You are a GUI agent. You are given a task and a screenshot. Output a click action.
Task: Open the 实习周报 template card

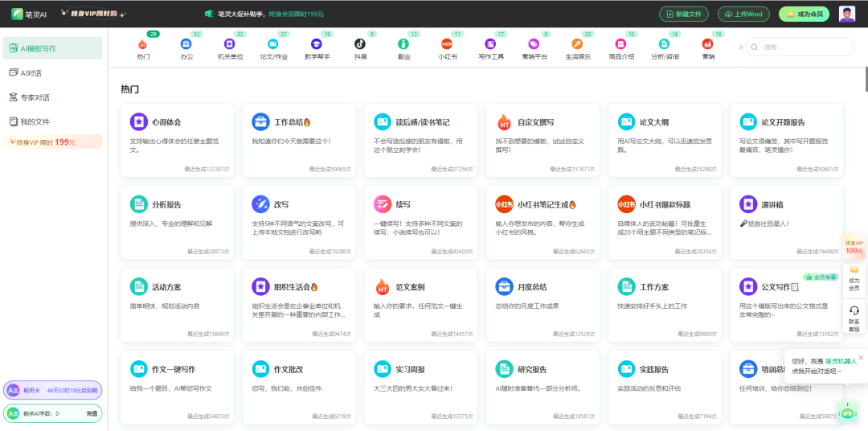pyautogui.click(x=420, y=388)
